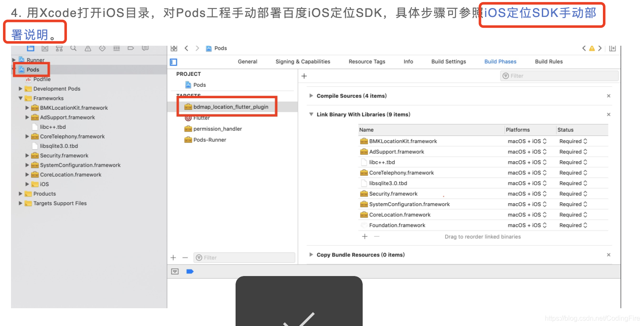
Task: Change libc++.tbd platforms dropdown
Action: [x=527, y=162]
